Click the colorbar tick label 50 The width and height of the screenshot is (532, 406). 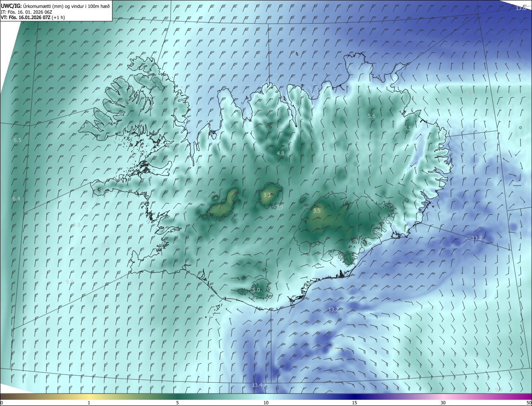tap(529, 403)
